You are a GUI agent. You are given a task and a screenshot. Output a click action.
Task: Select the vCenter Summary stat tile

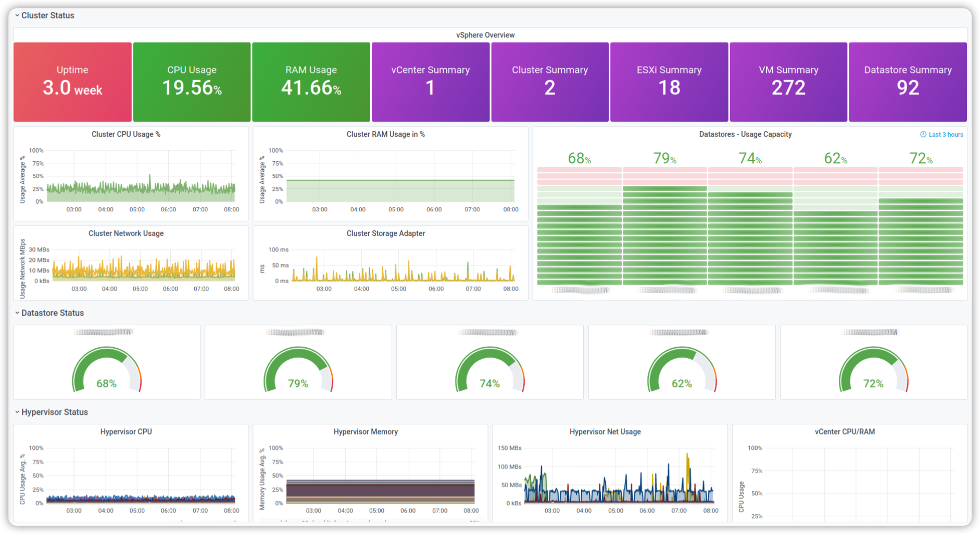[431, 82]
